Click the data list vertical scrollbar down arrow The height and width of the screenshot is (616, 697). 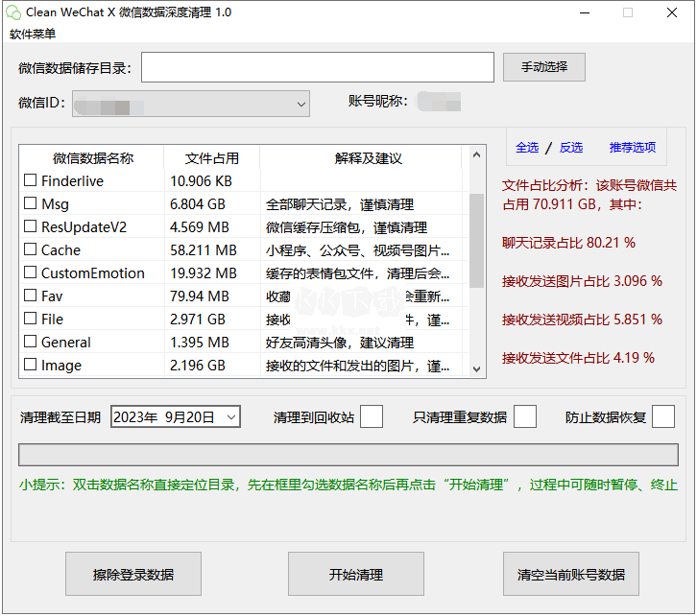(x=476, y=367)
